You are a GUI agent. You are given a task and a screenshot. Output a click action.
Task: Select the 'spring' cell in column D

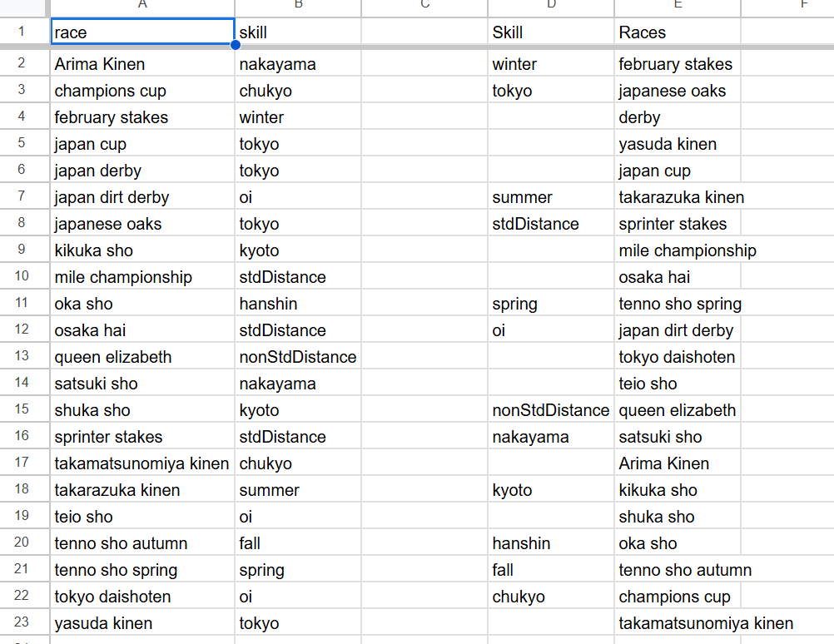click(x=551, y=303)
